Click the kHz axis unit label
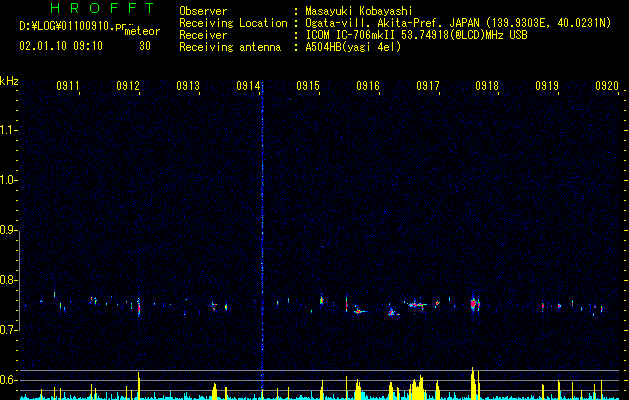Image resolution: width=629 pixels, height=400 pixels. [x=9, y=81]
